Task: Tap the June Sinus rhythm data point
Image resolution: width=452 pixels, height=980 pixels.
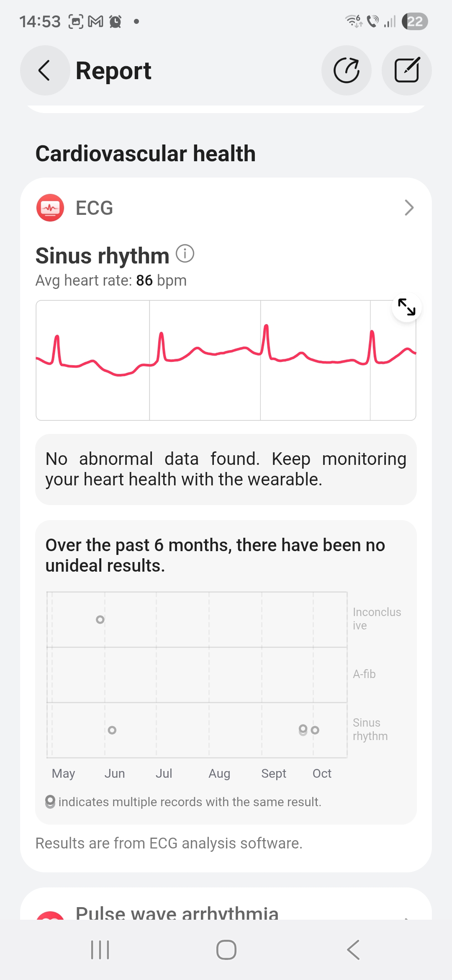Action: pyautogui.click(x=112, y=730)
